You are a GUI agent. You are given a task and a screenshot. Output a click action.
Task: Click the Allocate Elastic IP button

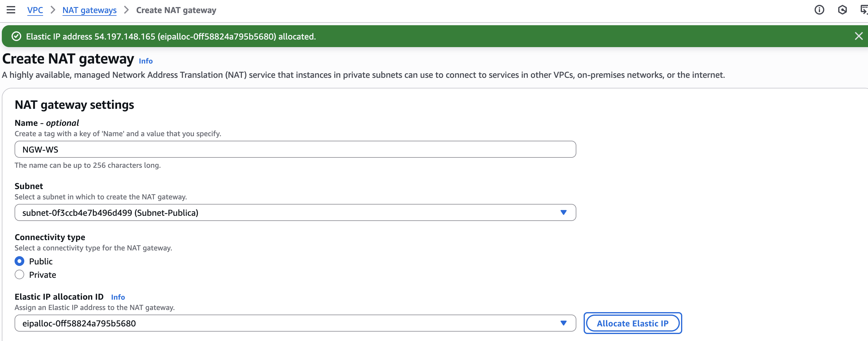click(x=632, y=323)
